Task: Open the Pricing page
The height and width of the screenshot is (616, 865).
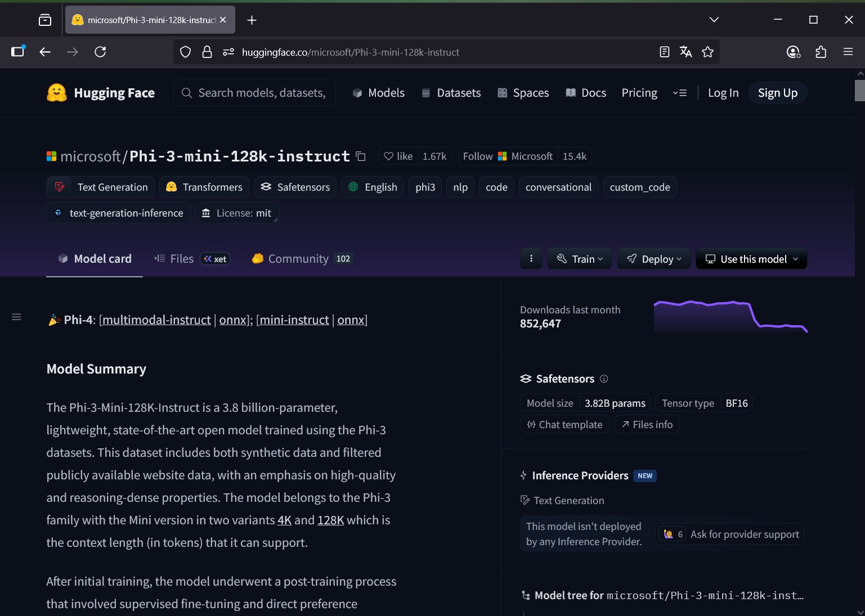Action: click(x=639, y=93)
